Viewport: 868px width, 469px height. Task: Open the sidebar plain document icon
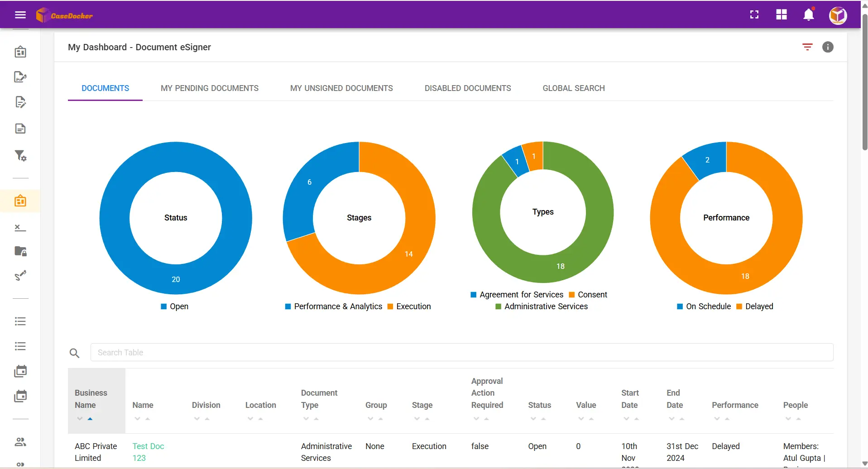pyautogui.click(x=20, y=129)
